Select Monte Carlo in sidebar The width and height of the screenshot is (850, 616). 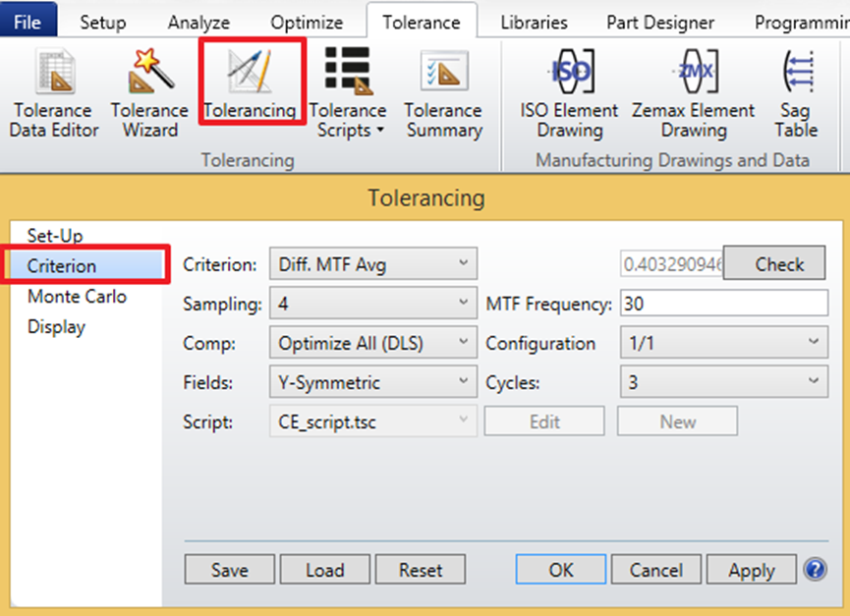77,297
